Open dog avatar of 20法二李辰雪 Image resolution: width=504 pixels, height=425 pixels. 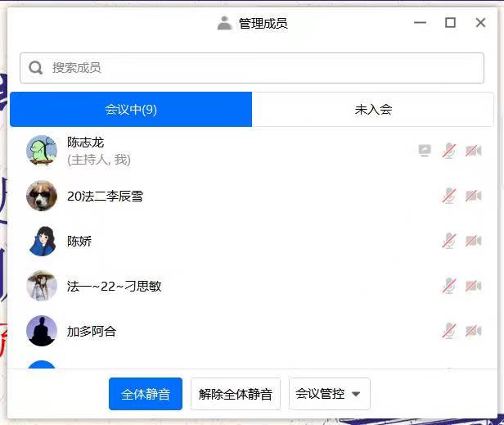[x=42, y=196]
